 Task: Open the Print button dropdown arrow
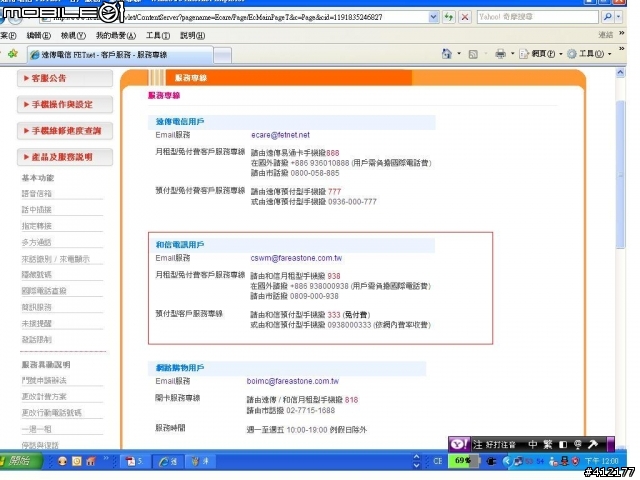(512, 54)
